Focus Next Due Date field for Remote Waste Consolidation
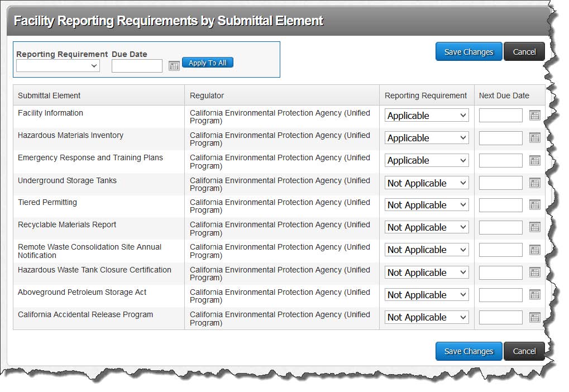This screenshot has height=392, width=569. point(500,250)
